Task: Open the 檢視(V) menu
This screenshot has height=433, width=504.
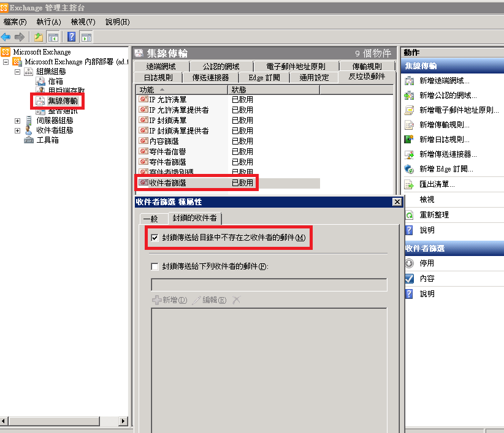Action: (x=83, y=22)
